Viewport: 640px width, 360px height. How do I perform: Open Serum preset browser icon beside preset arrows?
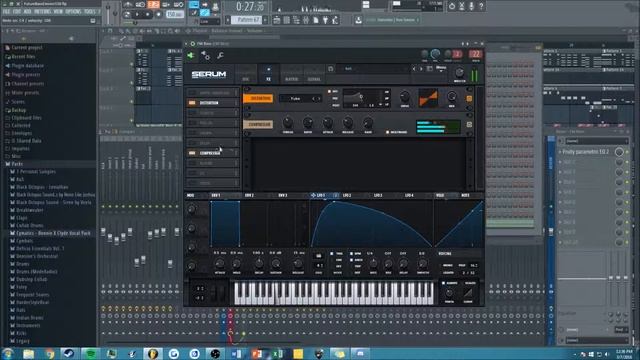(x=429, y=69)
